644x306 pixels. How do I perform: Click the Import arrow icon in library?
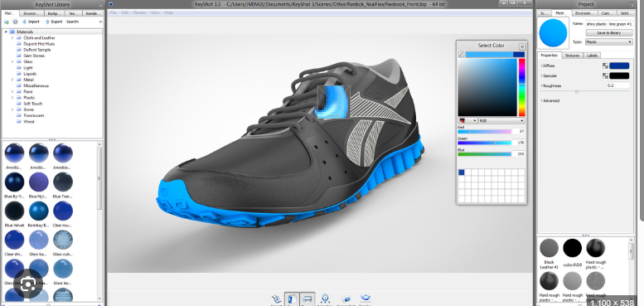click(x=25, y=22)
